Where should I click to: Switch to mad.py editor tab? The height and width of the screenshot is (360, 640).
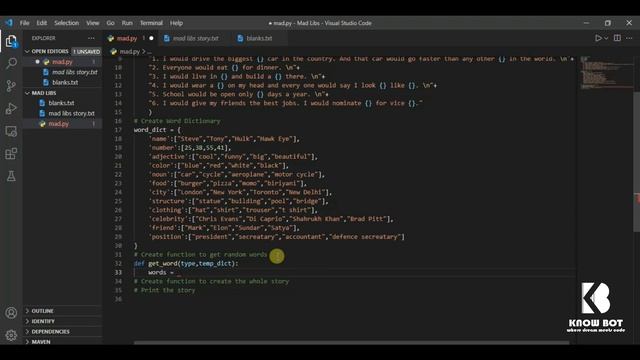(x=131, y=38)
